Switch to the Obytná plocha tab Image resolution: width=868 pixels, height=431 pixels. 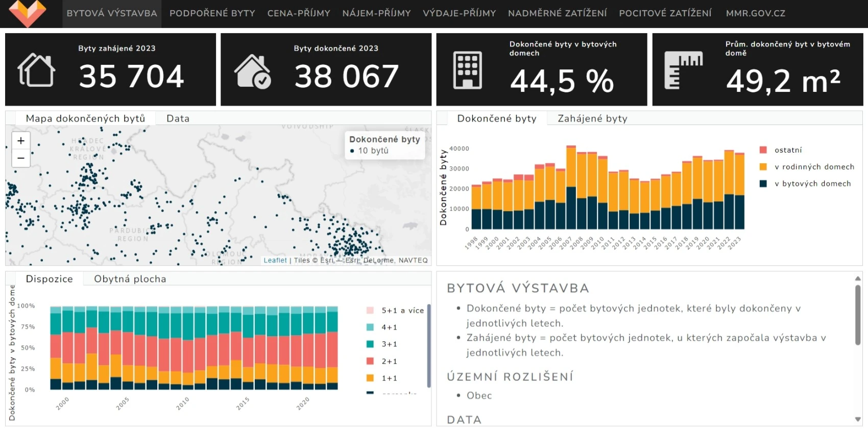coord(130,279)
